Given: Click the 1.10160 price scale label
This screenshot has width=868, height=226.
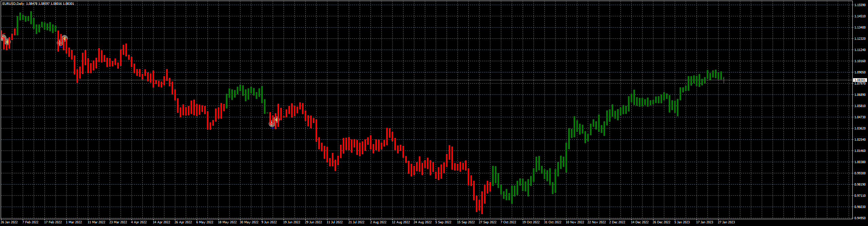Looking at the screenshot, I should 860,61.
